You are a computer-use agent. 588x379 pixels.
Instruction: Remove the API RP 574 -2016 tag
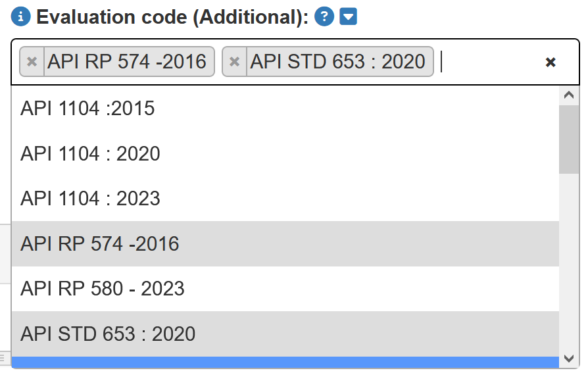[32, 62]
